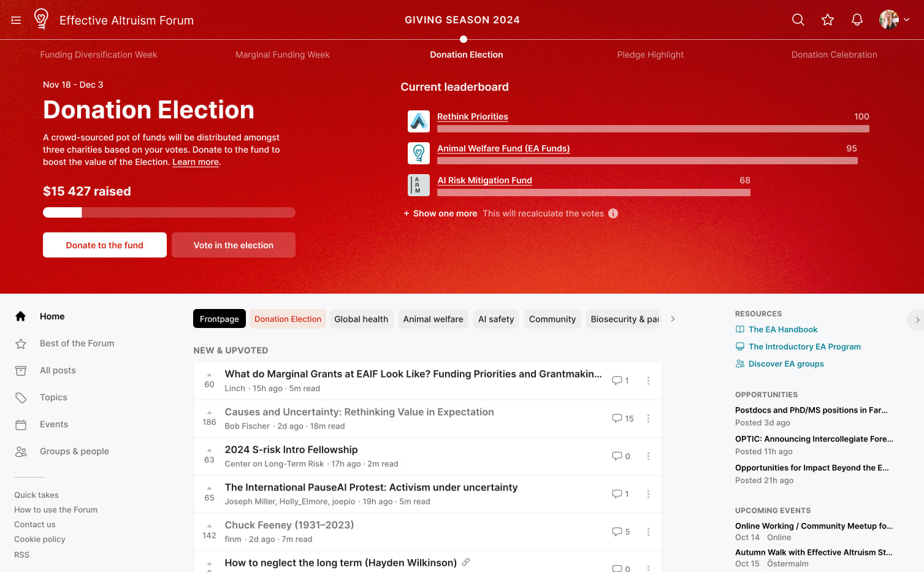Switch to the Animal welfare topic tab
Image resolution: width=924 pixels, height=572 pixels.
(433, 319)
